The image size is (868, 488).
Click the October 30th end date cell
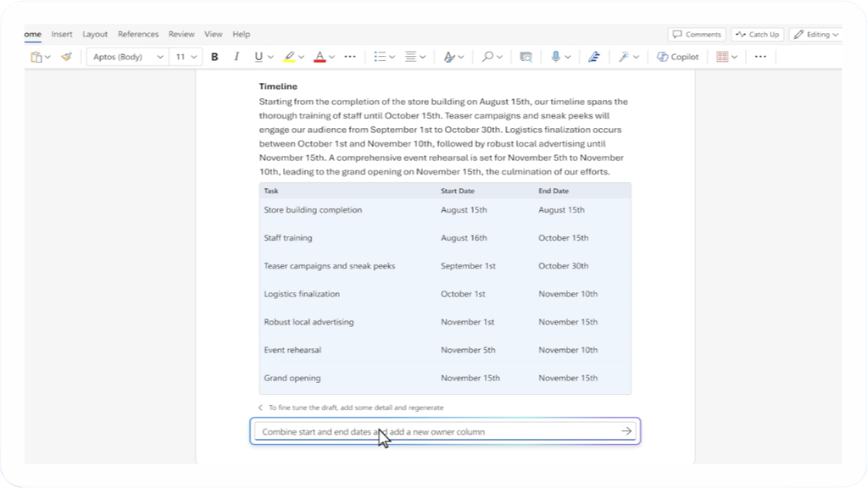coord(563,266)
